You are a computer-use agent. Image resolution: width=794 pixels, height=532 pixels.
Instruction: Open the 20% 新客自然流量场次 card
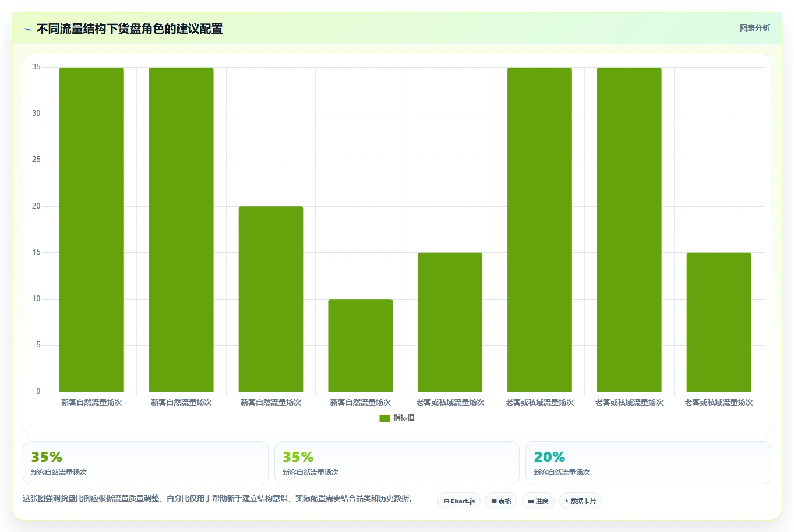click(x=648, y=463)
